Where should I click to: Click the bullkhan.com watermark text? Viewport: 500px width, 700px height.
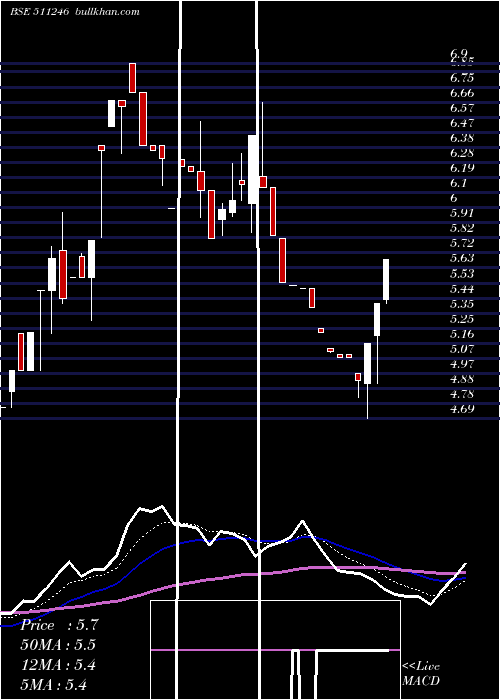(x=107, y=12)
